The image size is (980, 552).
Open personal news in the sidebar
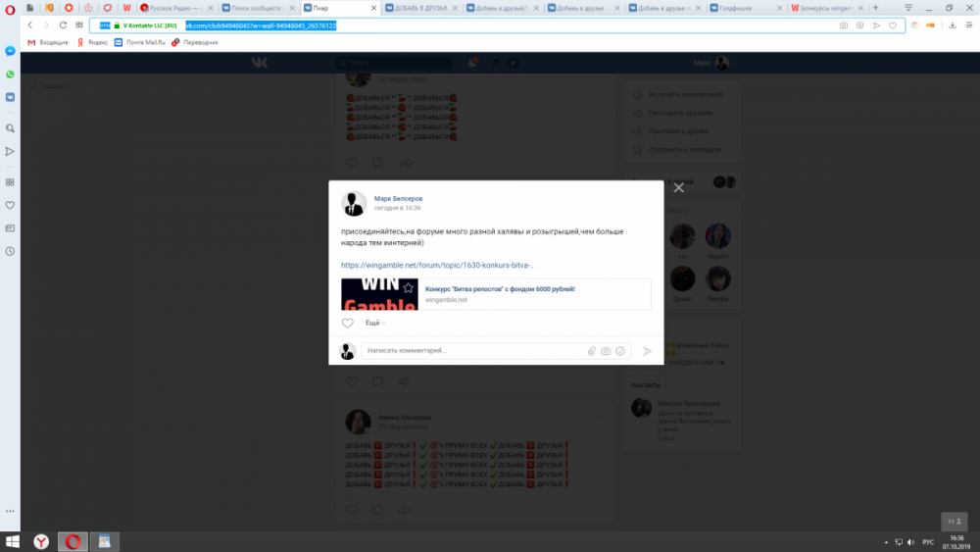click(x=10, y=228)
